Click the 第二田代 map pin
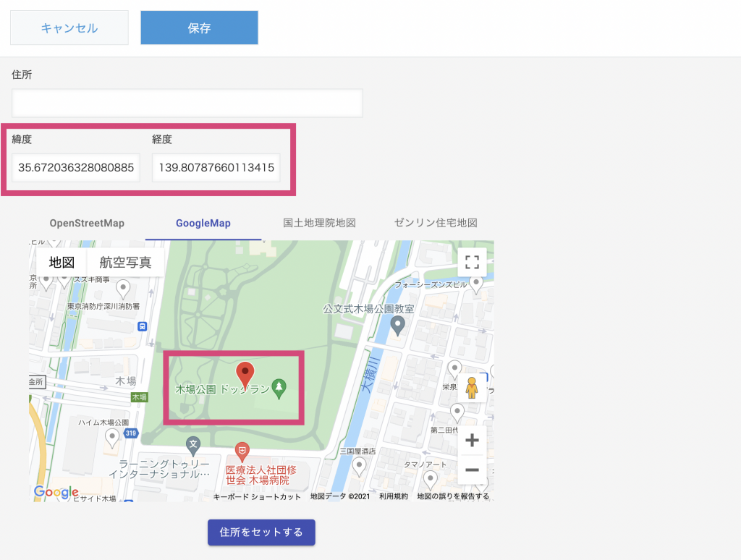The height and width of the screenshot is (560, 741). [x=457, y=412]
